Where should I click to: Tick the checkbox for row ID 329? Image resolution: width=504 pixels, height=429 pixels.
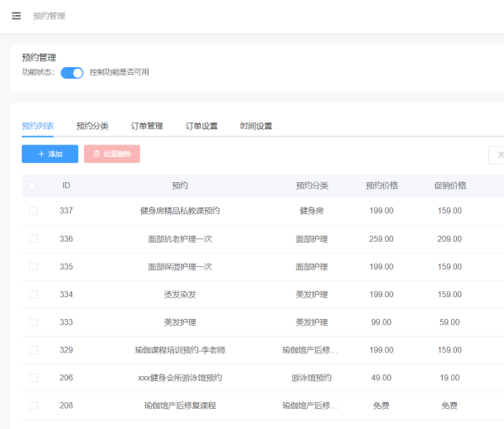tap(34, 350)
